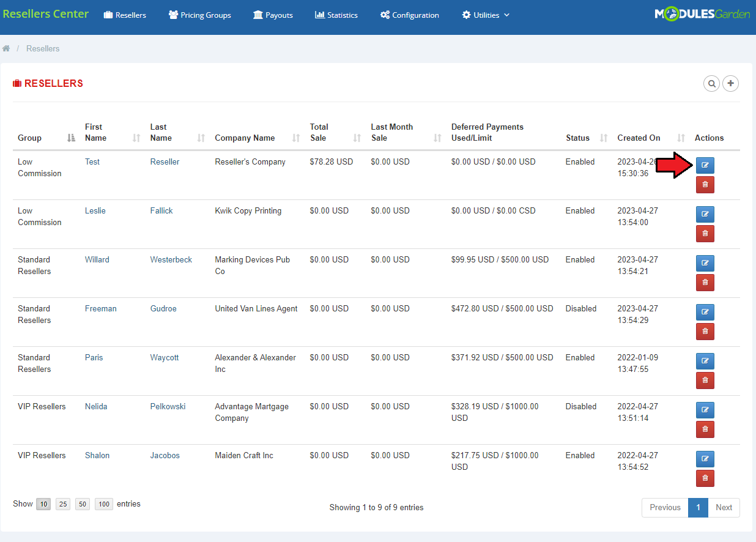Open first name link Nelida
The height and width of the screenshot is (542, 756).
(96, 406)
